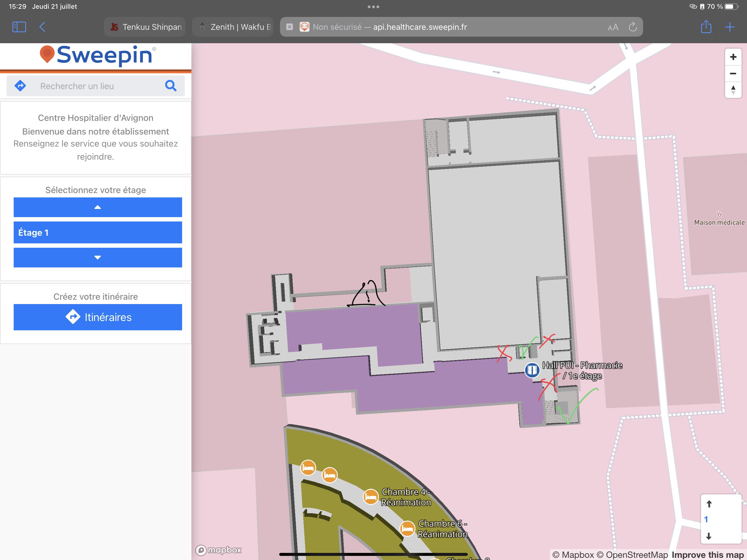
Task: Open the Itinéraires route planner
Action: click(98, 317)
